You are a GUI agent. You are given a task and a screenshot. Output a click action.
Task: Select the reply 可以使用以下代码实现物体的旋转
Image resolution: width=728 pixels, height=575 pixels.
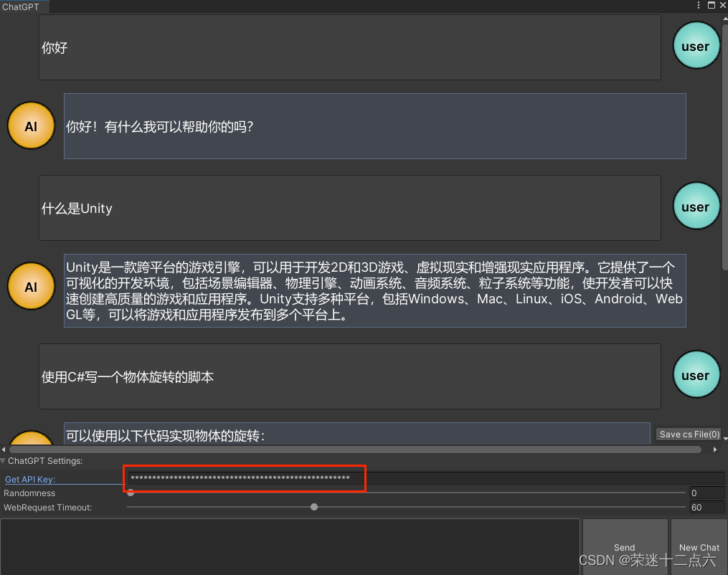pos(356,434)
